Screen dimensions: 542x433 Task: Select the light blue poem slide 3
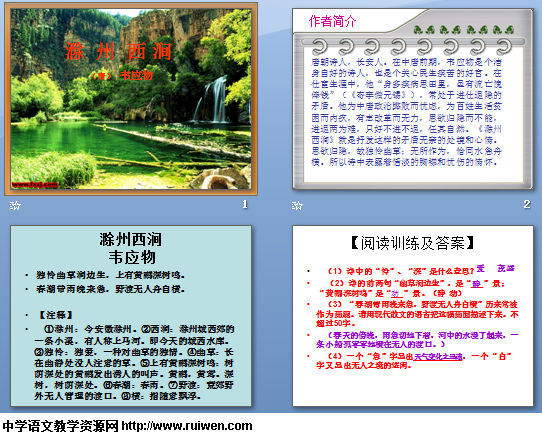pos(131,316)
